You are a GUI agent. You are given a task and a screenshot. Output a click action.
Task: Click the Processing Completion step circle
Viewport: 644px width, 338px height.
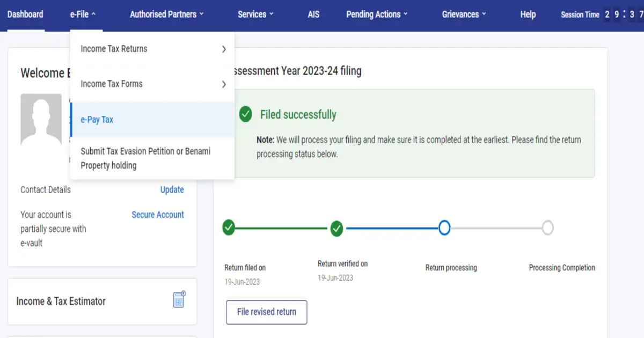click(x=547, y=228)
